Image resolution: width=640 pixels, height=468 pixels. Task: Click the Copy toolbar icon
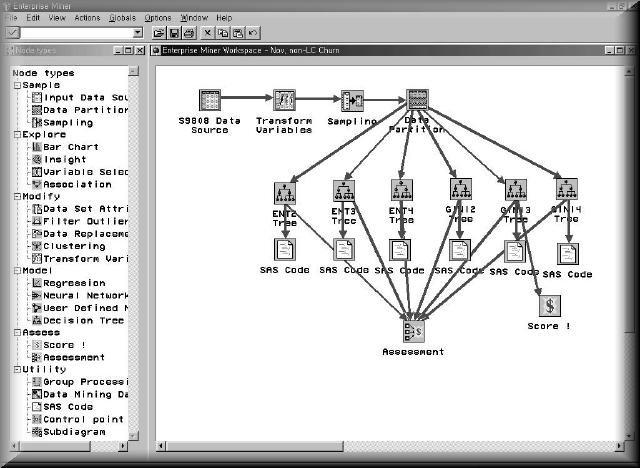click(223, 33)
